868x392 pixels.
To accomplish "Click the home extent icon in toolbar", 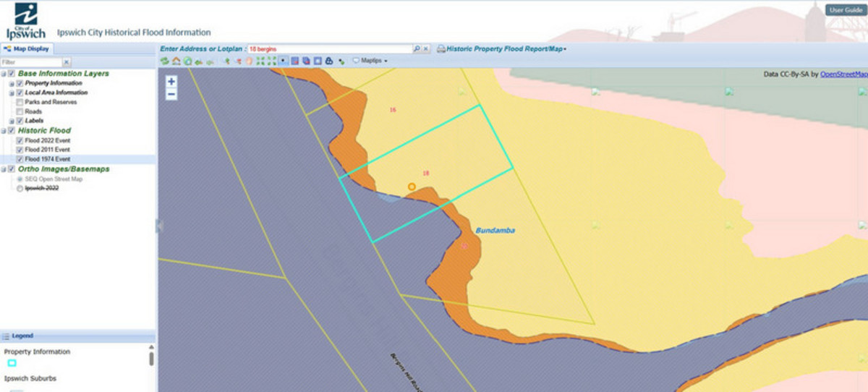I will (176, 61).
